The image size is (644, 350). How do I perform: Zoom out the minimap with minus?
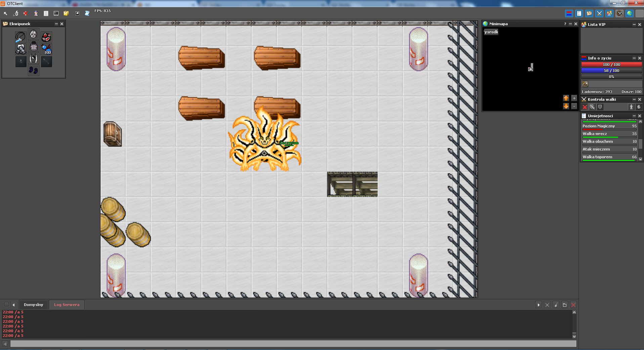pyautogui.click(x=574, y=106)
